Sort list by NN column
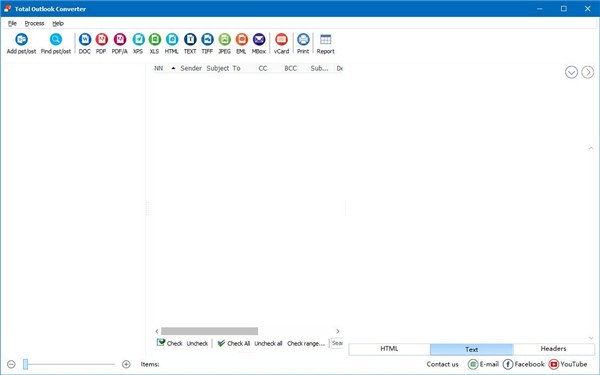600x375 pixels. click(x=158, y=68)
